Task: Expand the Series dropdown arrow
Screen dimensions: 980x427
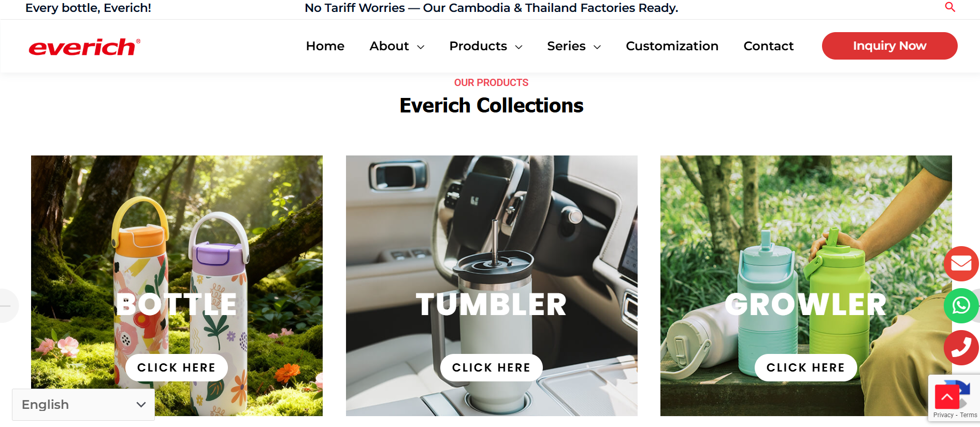Action: (x=597, y=47)
